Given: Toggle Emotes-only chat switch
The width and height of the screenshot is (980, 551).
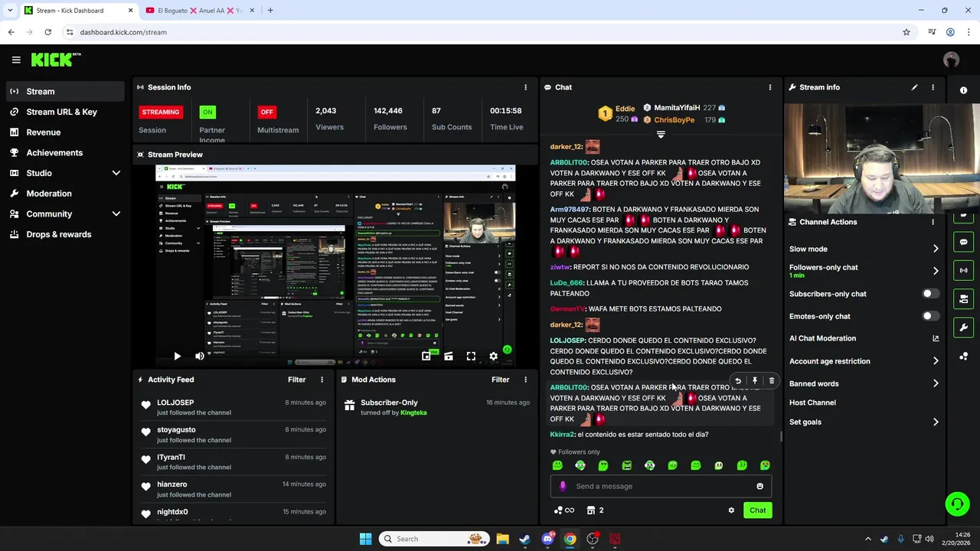Looking at the screenshot, I should coord(929,316).
